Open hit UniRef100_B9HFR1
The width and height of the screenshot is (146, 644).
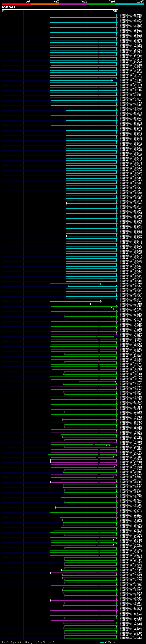click(131, 15)
